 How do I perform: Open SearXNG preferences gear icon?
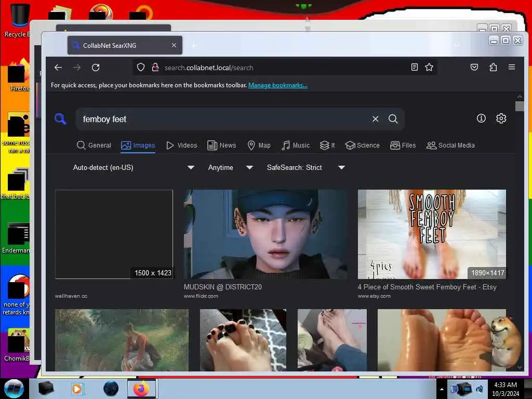tap(501, 118)
